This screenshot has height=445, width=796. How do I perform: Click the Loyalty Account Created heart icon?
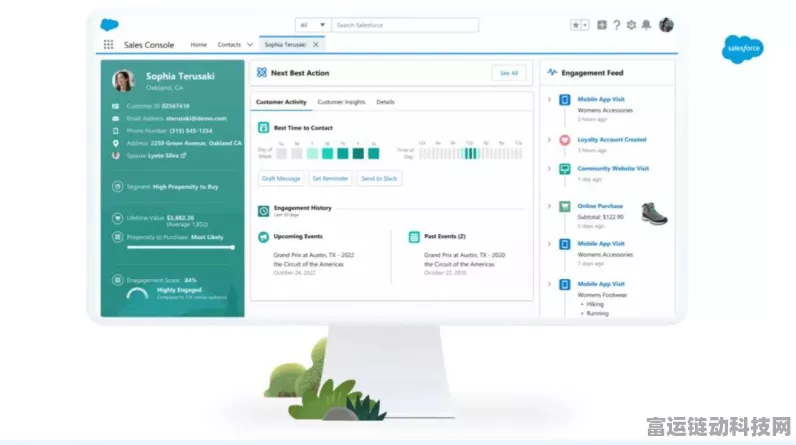point(565,140)
